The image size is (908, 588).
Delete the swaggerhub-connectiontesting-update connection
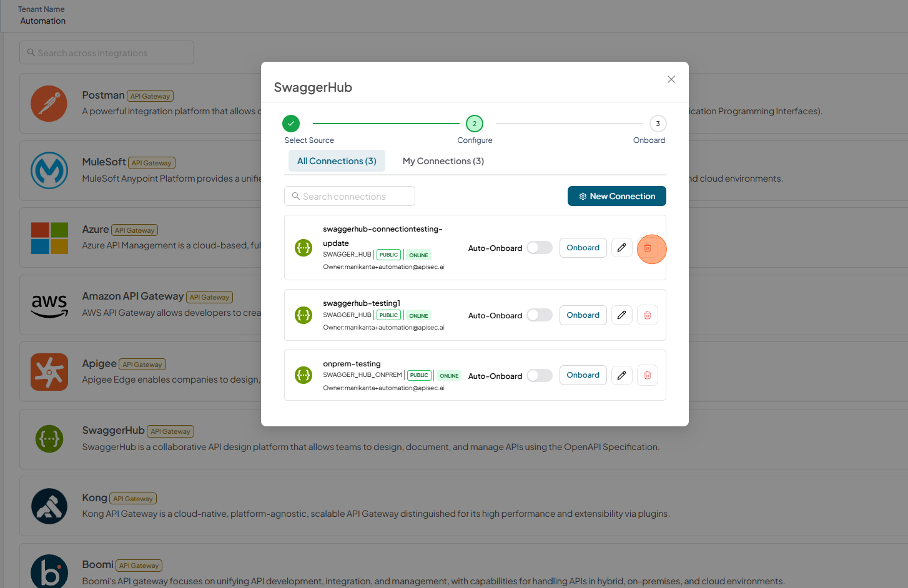(648, 248)
